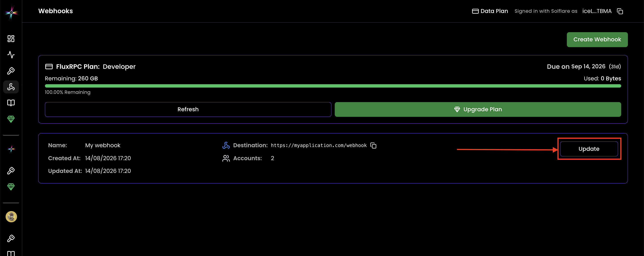This screenshot has height=256, width=644.
Task: Click the 'My webhook' name value
Action: 103,145
